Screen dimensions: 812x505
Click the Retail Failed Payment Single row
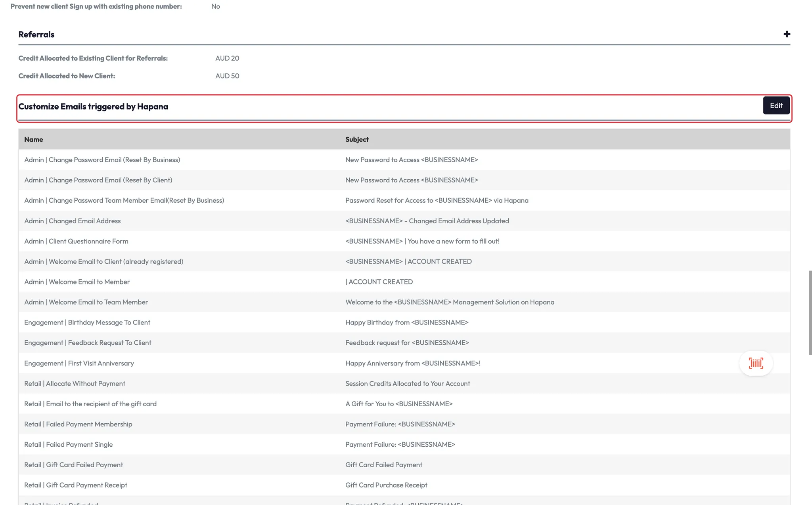click(x=68, y=444)
